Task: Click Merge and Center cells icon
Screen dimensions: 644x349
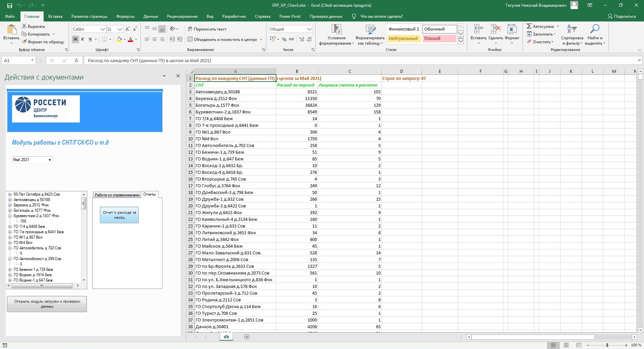Action: 190,40
